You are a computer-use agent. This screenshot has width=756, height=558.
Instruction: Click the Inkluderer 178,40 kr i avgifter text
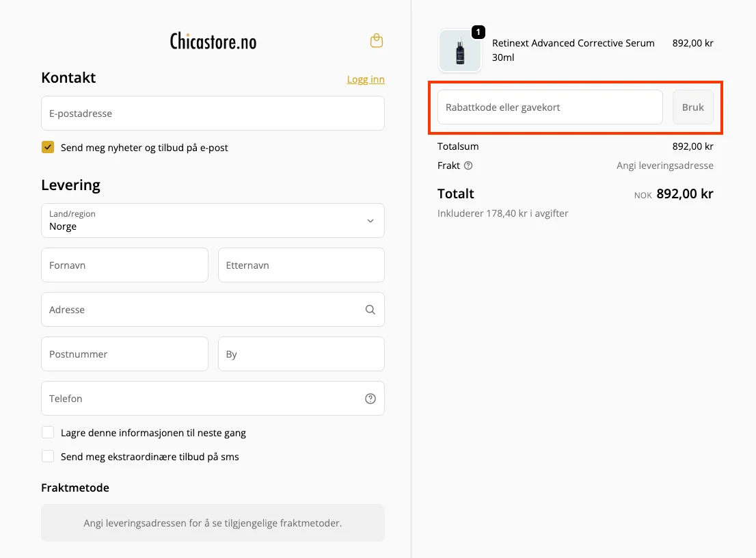tap(503, 213)
